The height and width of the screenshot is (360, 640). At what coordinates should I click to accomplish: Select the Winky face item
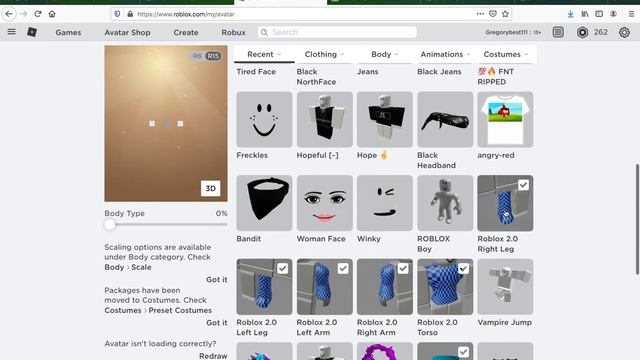click(x=384, y=203)
